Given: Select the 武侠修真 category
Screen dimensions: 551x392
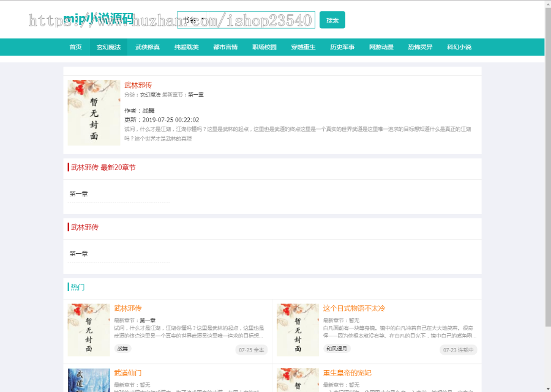Looking at the screenshot, I should pyautogui.click(x=147, y=46).
